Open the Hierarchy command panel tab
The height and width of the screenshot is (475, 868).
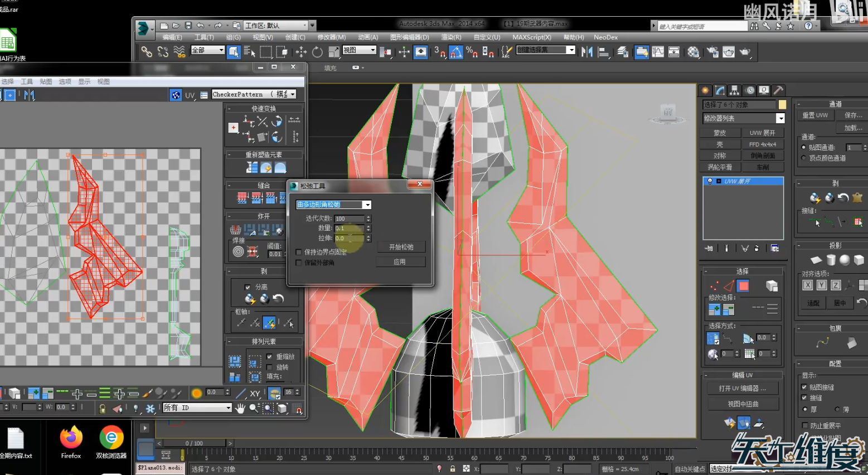[x=735, y=90]
